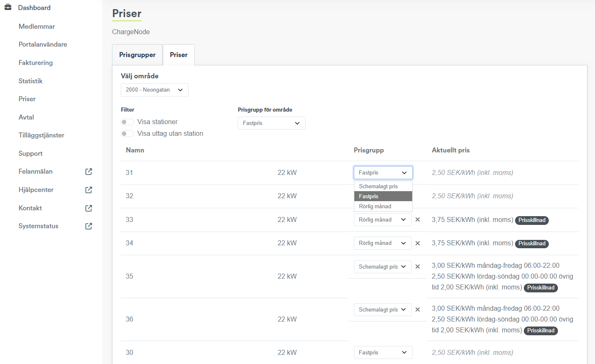Open Felanmälan external link icon

pyautogui.click(x=89, y=172)
